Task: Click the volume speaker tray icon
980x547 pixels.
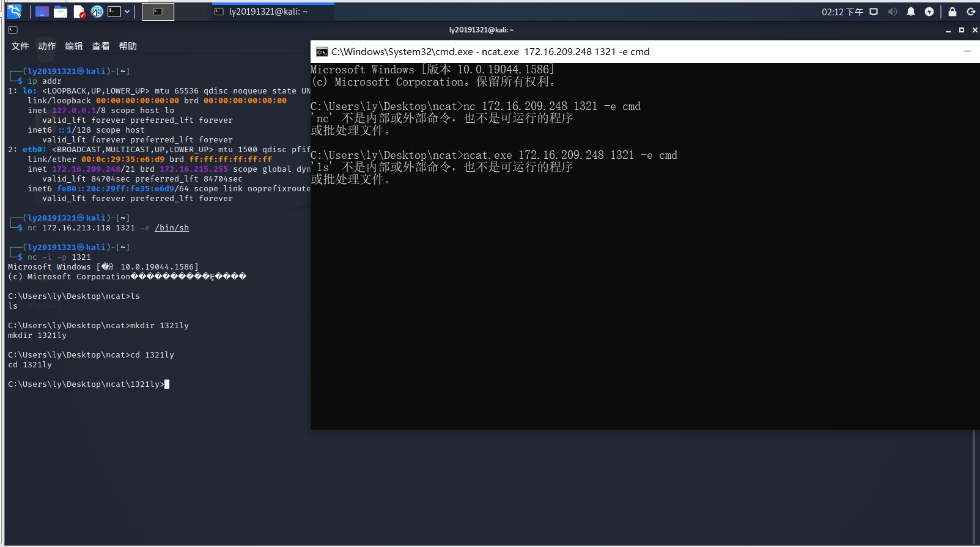Action: [893, 12]
